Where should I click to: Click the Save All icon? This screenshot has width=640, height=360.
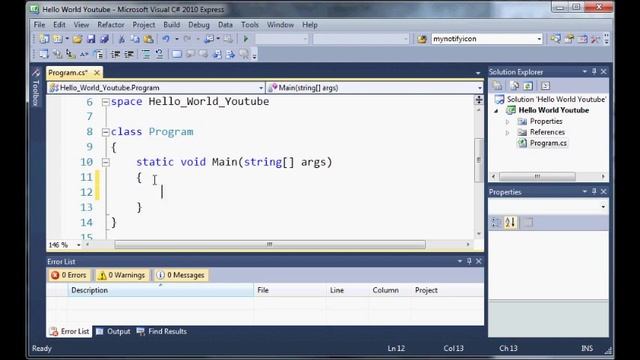coord(104,39)
